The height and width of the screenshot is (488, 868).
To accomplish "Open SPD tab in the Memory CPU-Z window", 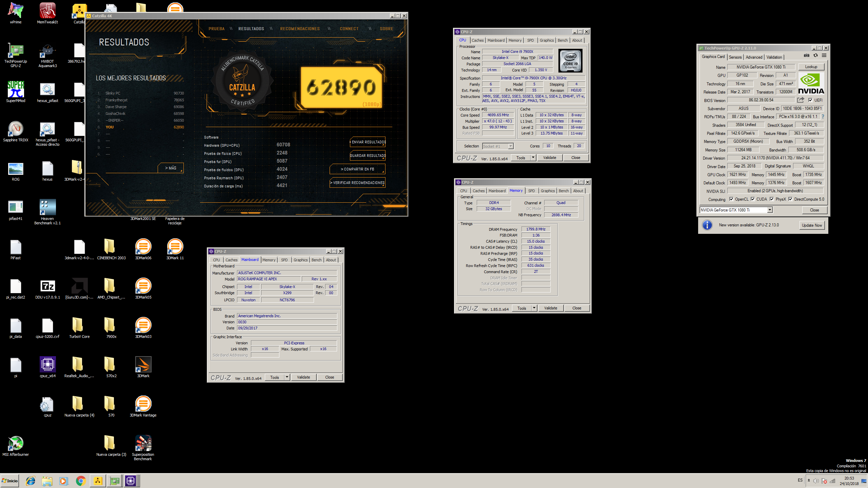I will click(531, 191).
